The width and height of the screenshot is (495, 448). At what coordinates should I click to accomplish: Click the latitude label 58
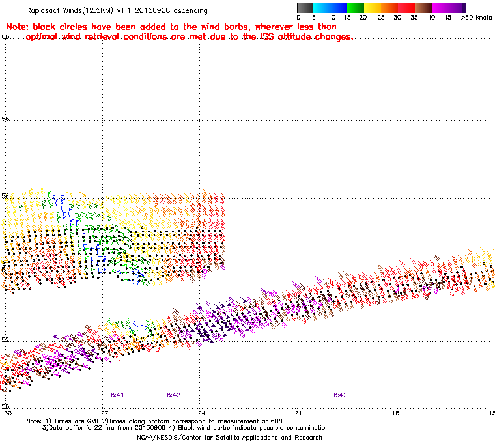pos(5,119)
